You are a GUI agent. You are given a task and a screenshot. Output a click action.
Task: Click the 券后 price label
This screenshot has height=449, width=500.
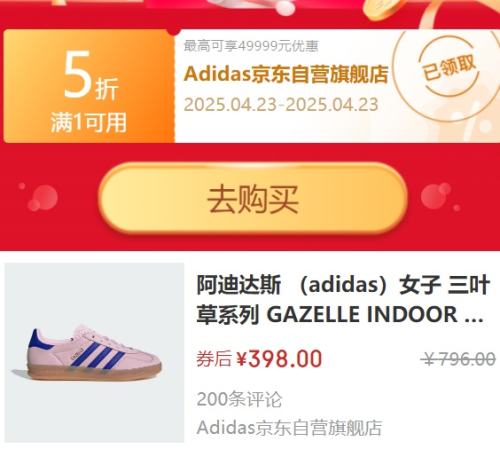coord(214,359)
